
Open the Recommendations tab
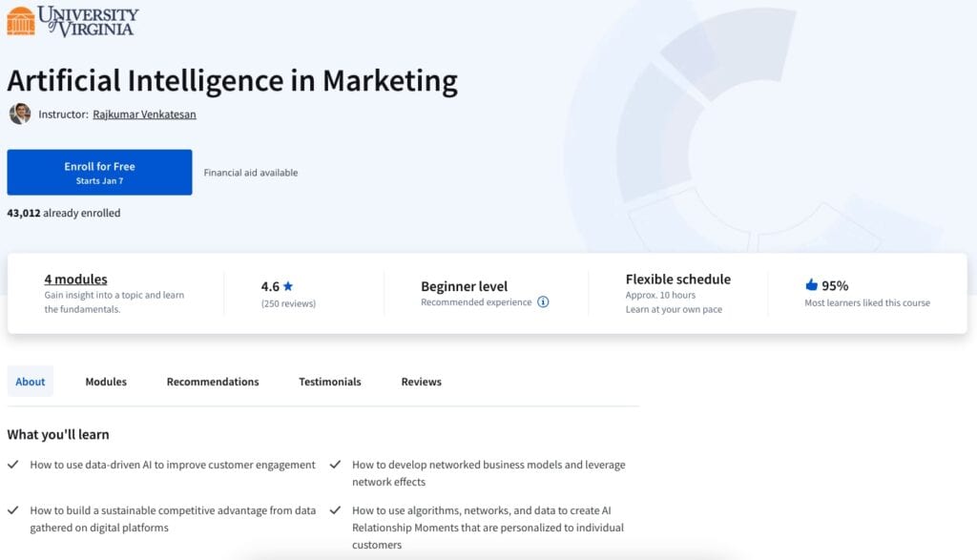(213, 382)
